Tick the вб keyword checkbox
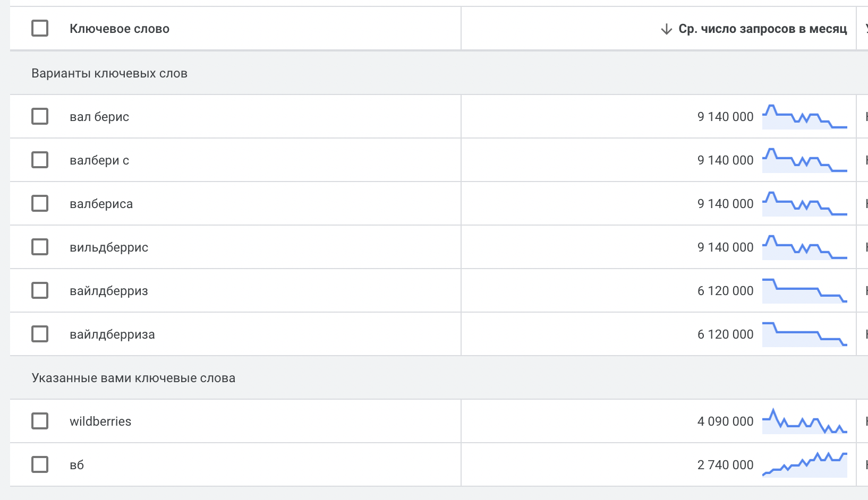Screen dimensions: 868x500 pos(40,464)
